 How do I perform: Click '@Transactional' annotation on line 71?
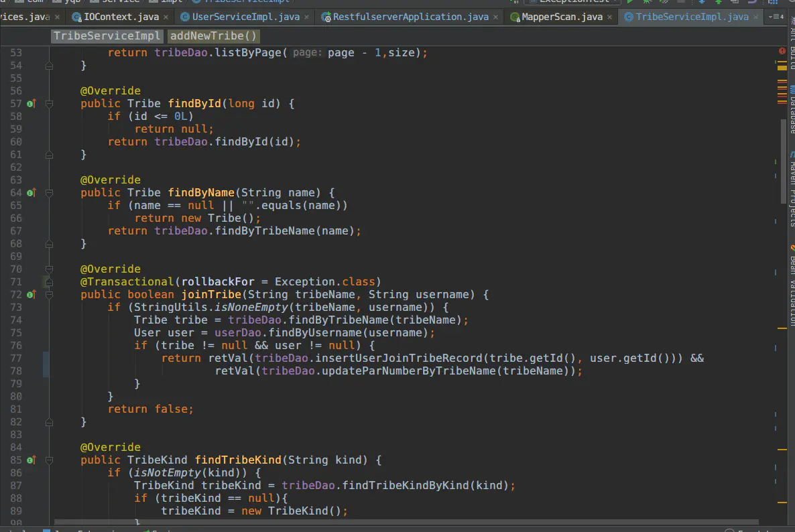coord(127,282)
